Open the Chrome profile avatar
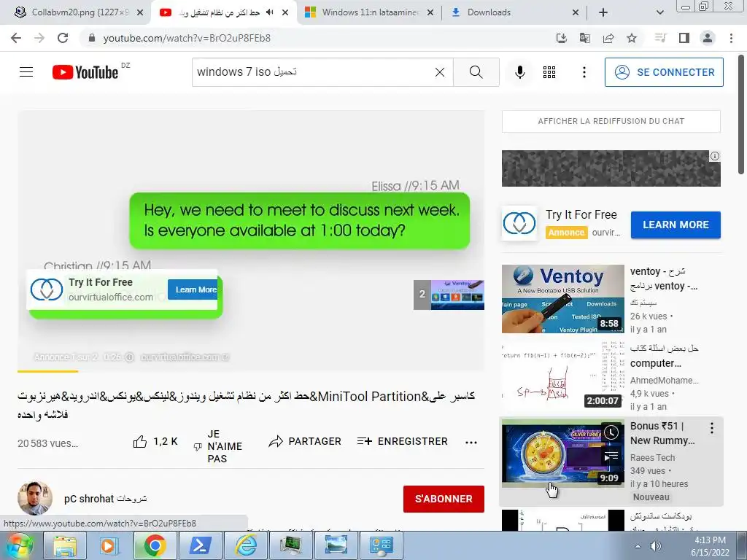The image size is (747, 560). pyautogui.click(x=708, y=38)
